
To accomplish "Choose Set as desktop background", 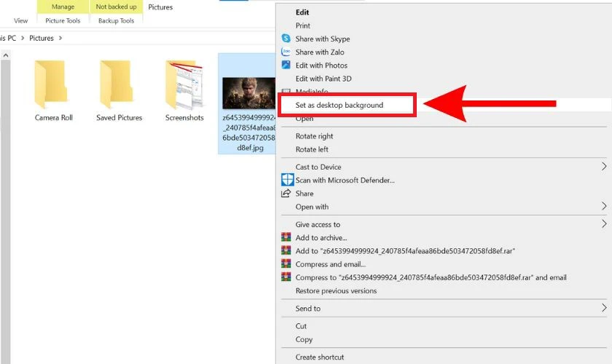I will tap(339, 105).
